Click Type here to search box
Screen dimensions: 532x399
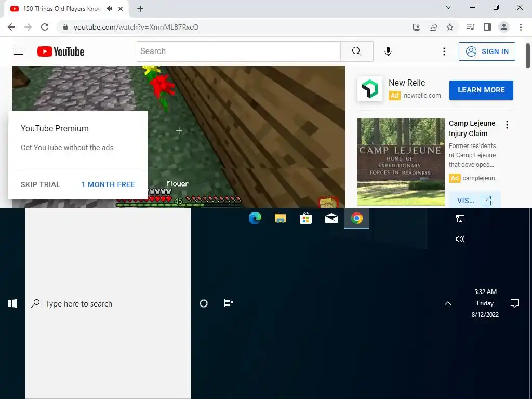pos(108,303)
